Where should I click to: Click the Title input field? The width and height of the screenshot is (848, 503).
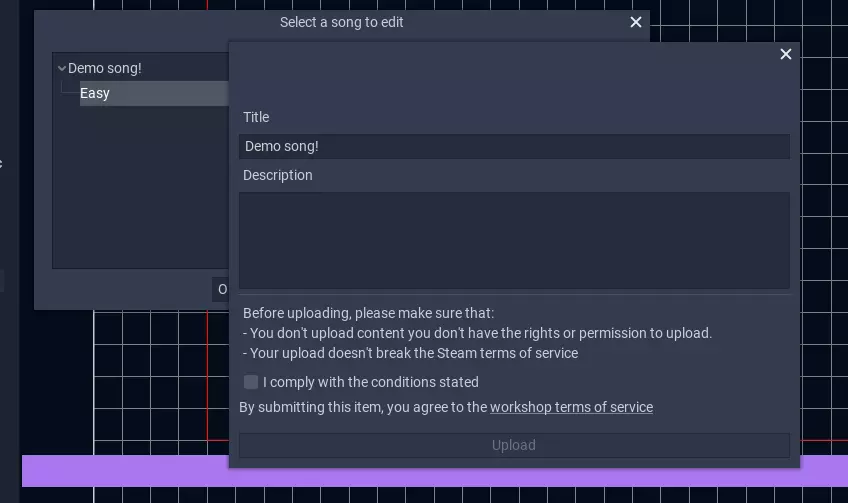[x=514, y=146]
